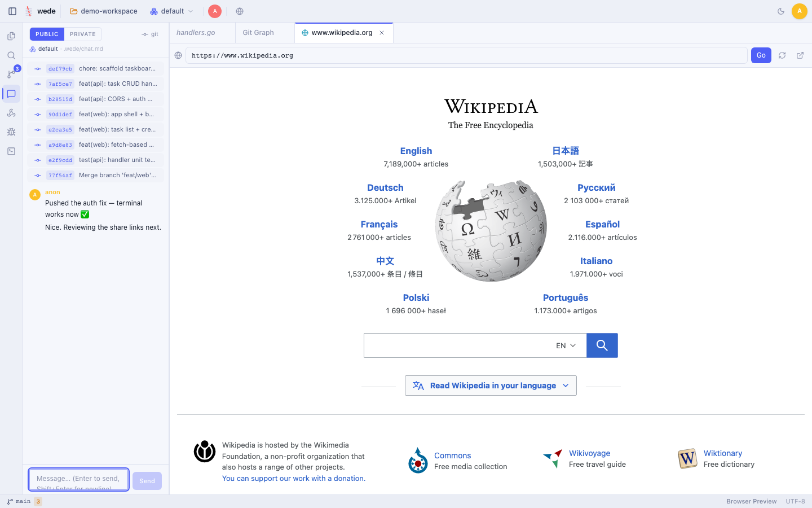Switch to the handlers.go tab
Image resolution: width=812 pixels, height=508 pixels.
point(196,33)
